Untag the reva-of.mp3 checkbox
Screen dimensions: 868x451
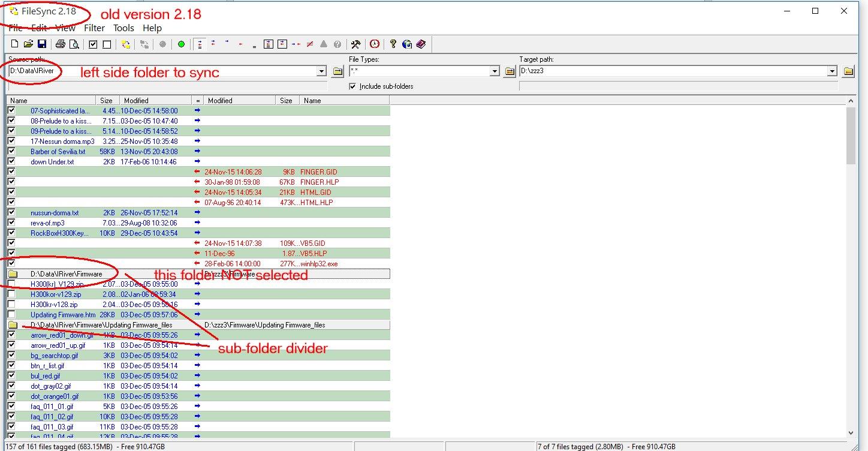[11, 223]
